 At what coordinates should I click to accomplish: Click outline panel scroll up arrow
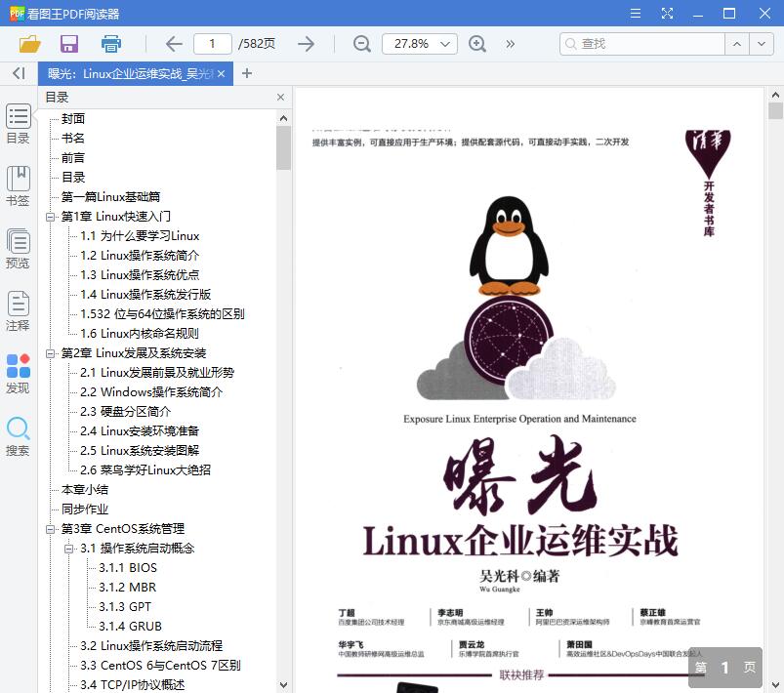[283, 118]
